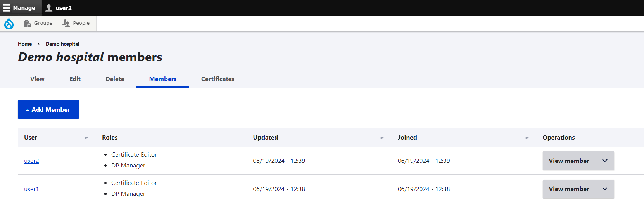Click View member button for user2
The width and height of the screenshot is (644, 221).
pyautogui.click(x=569, y=161)
